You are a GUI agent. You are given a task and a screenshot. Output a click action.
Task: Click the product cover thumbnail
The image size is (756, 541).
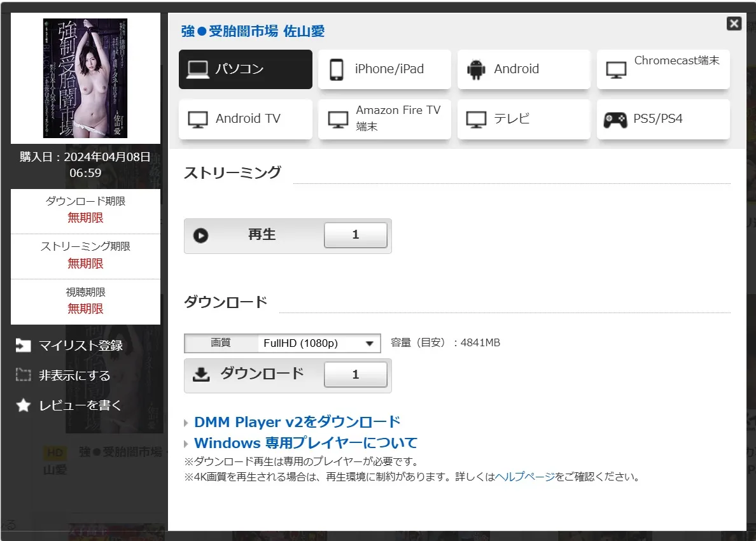85,78
